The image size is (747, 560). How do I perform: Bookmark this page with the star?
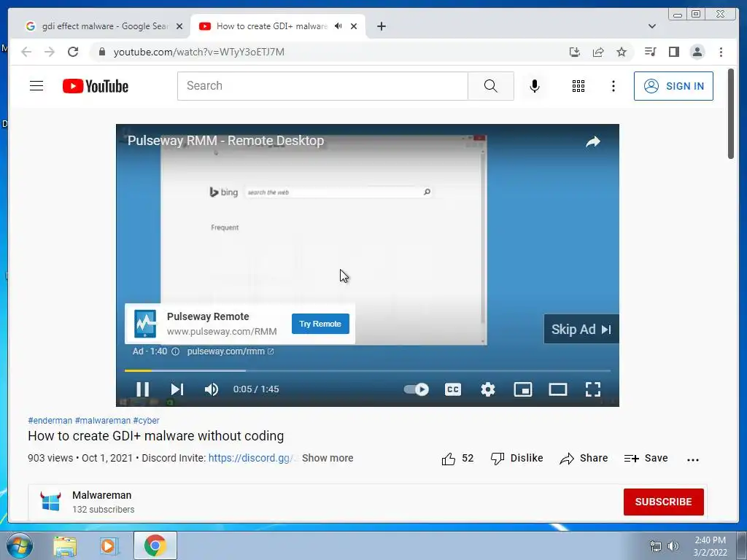(x=622, y=52)
